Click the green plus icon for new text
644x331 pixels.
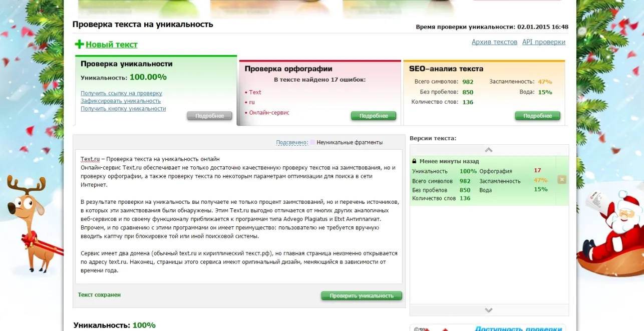tap(79, 44)
